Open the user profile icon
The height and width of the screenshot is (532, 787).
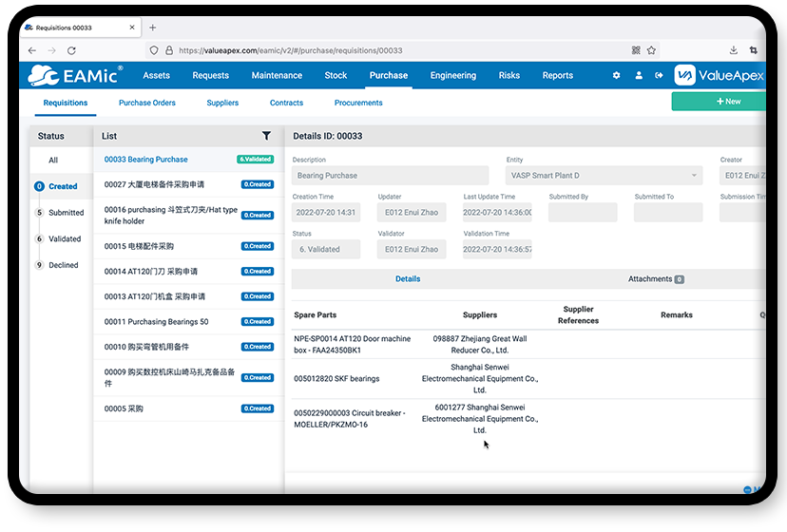pos(639,76)
